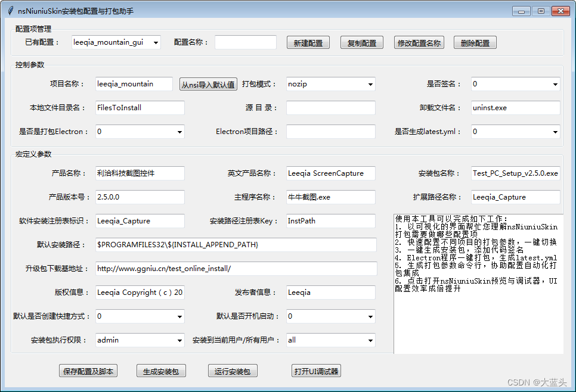Click the 版权信息 field Leeqia Copyright
The height and width of the screenshot is (392, 576).
140,292
